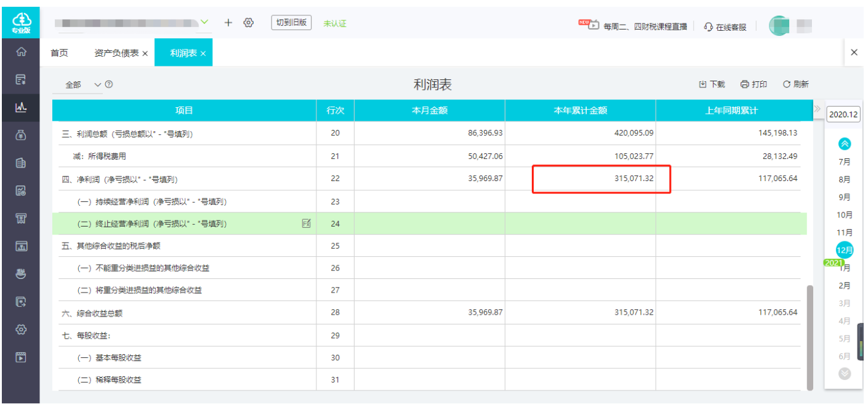Click the formula edit icon in row 24
868x404 pixels.
pyautogui.click(x=307, y=224)
